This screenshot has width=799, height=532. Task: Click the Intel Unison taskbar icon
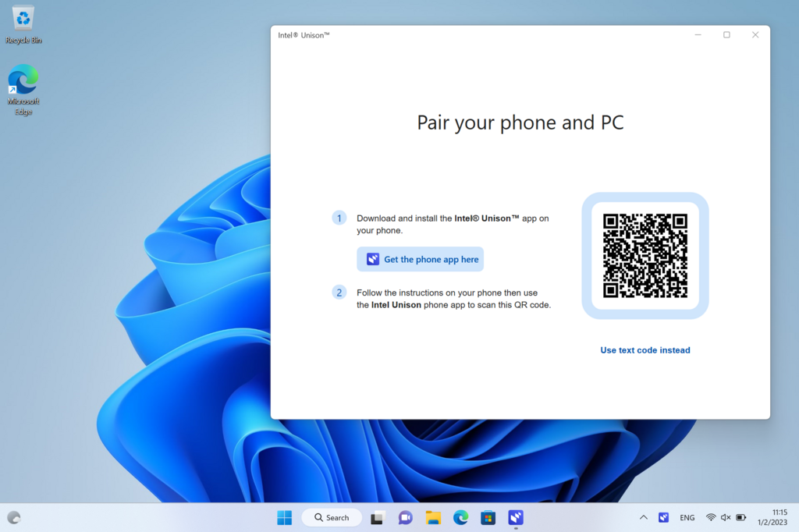point(516,518)
